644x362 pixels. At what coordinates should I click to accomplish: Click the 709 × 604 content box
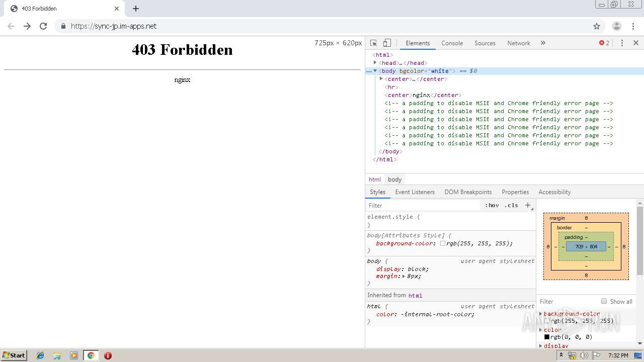coord(586,246)
